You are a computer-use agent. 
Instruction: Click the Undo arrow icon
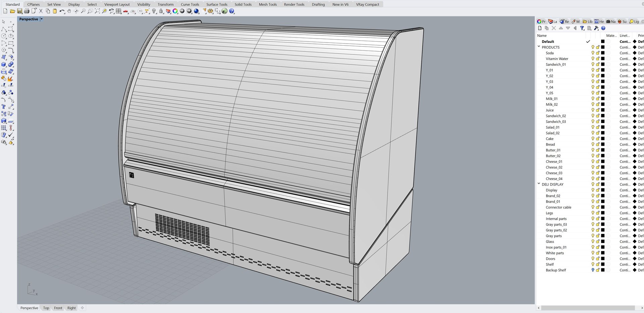[x=62, y=11]
